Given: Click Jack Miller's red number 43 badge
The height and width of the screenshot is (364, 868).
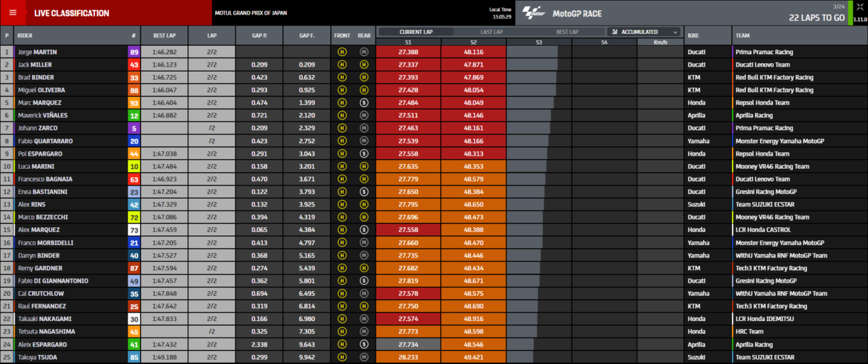Looking at the screenshot, I should (x=133, y=65).
